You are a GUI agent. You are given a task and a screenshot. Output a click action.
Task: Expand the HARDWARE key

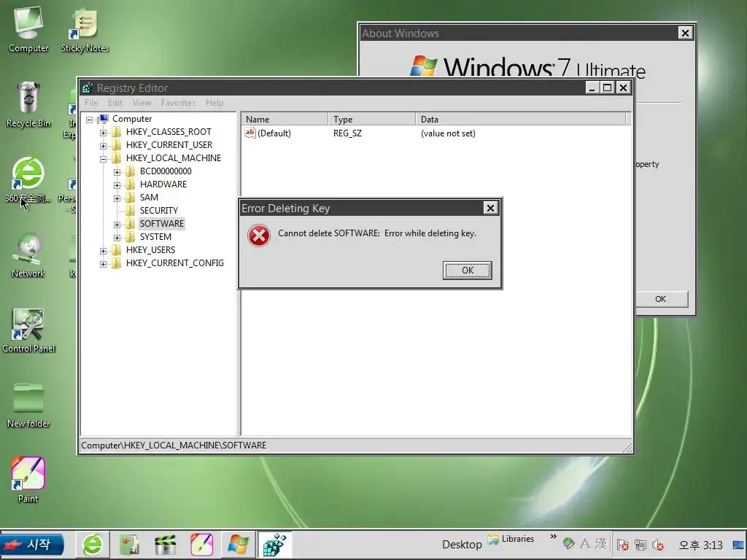(117, 185)
